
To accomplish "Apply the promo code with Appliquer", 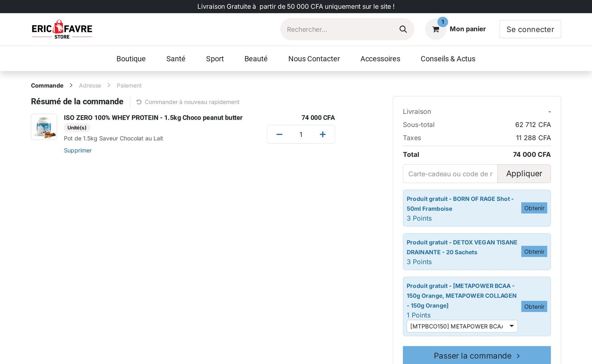I will (x=524, y=174).
